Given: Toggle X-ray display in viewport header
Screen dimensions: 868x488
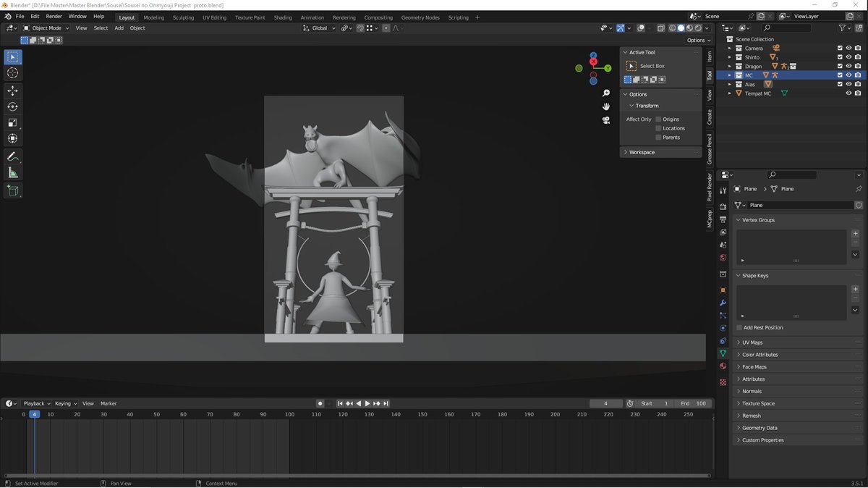Looking at the screenshot, I should coord(661,28).
